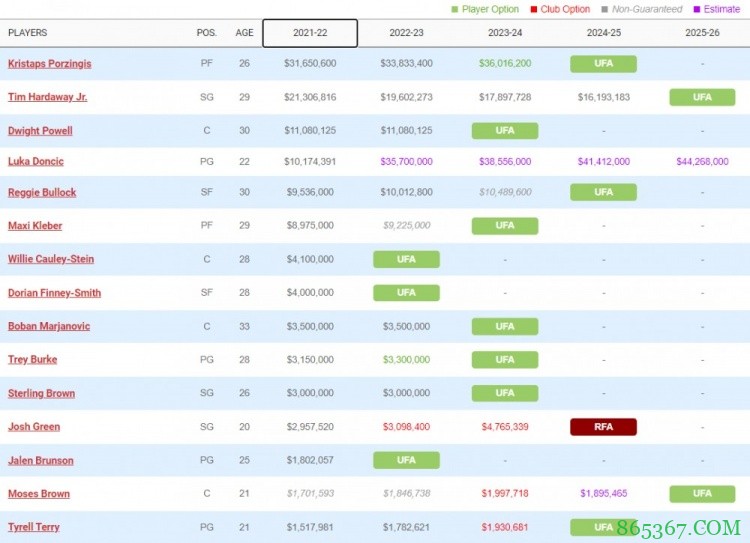Click the PLAYERS column header
The image size is (750, 543).
(x=27, y=33)
